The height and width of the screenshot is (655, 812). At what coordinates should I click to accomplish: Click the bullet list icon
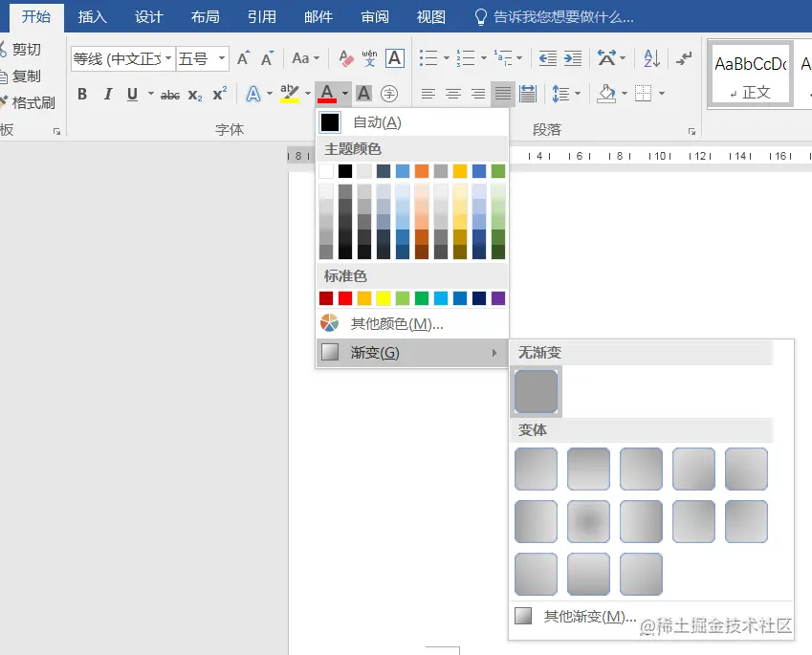tap(428, 58)
